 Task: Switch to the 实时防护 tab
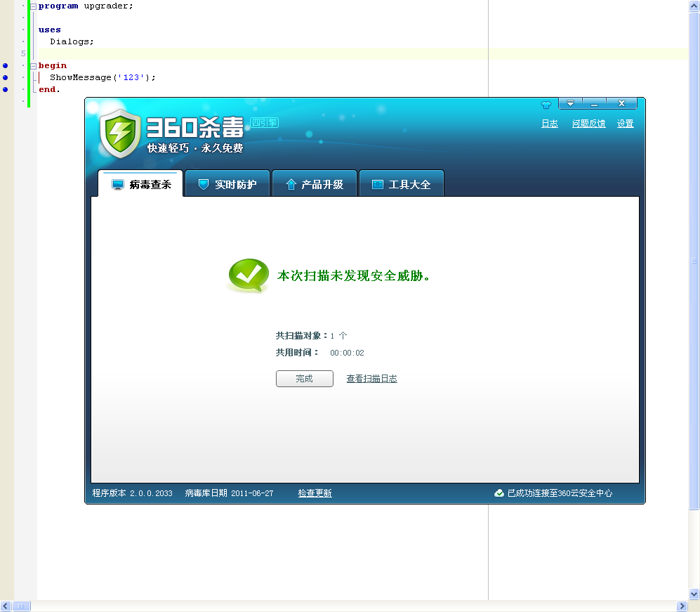(227, 184)
